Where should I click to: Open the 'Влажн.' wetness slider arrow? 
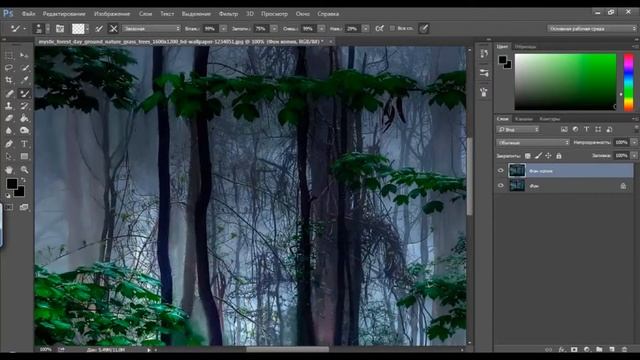click(x=224, y=29)
